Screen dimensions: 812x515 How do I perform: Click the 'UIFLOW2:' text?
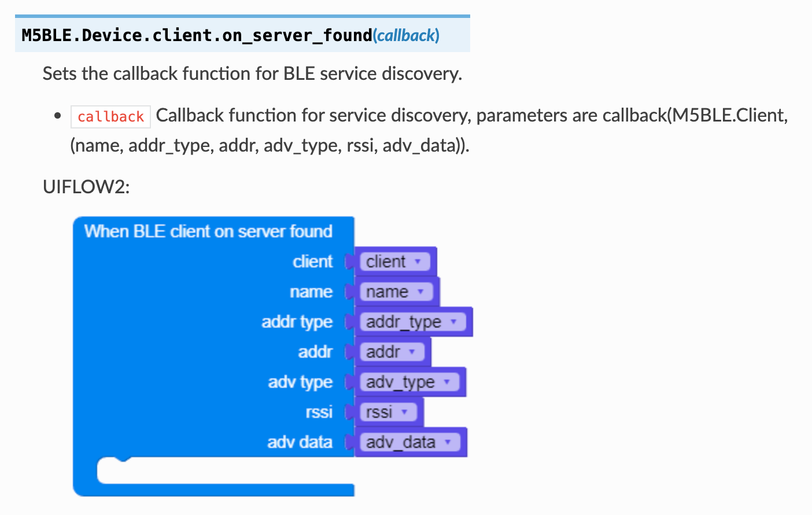click(x=86, y=187)
